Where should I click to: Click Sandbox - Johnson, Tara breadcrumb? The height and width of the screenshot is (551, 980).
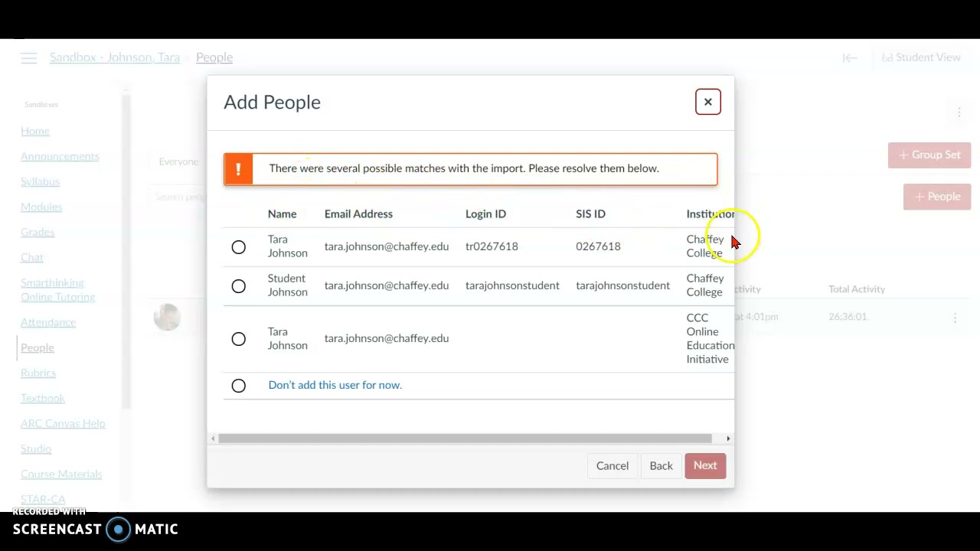tap(115, 57)
